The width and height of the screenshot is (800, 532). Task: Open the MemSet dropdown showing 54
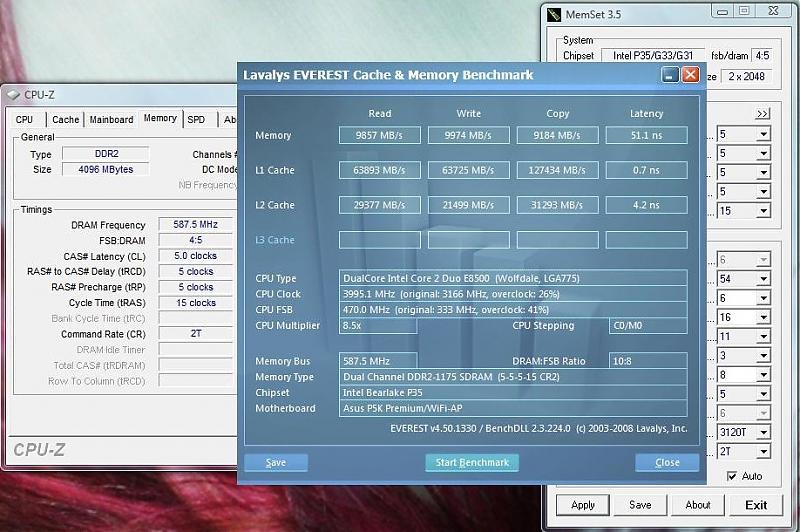coord(763,278)
